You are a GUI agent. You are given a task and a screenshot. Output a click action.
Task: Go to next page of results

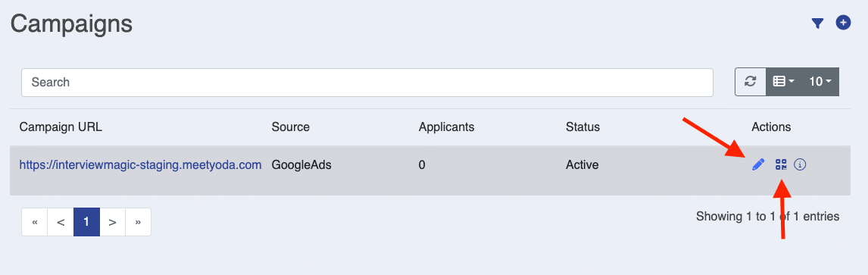pyautogui.click(x=112, y=222)
